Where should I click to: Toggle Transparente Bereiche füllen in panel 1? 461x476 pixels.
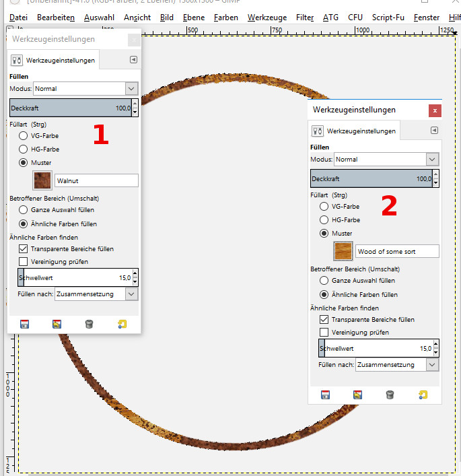(x=23, y=249)
